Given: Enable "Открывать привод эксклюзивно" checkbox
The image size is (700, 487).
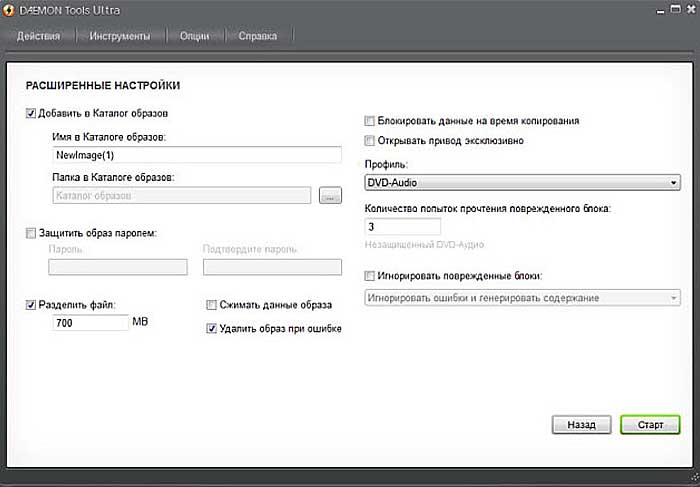Looking at the screenshot, I should (370, 141).
